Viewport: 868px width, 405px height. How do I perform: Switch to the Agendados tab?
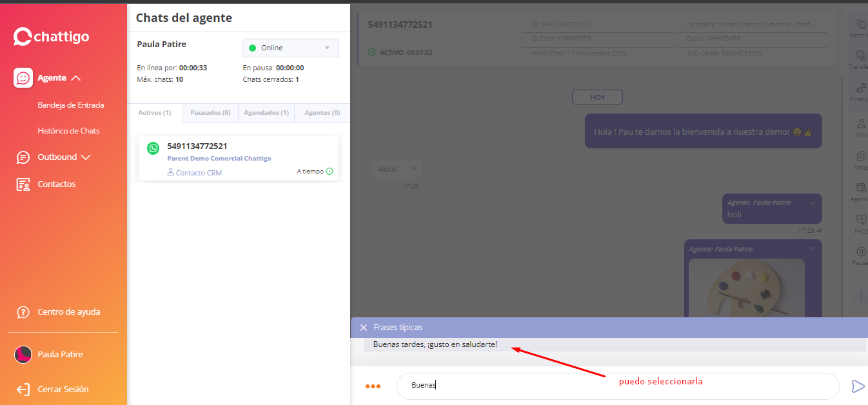(x=266, y=113)
